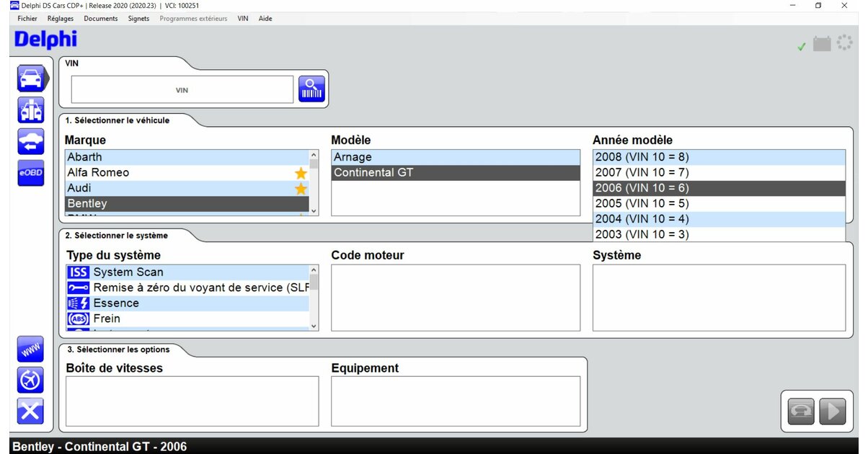Select Abarth in the Marque list

point(187,157)
